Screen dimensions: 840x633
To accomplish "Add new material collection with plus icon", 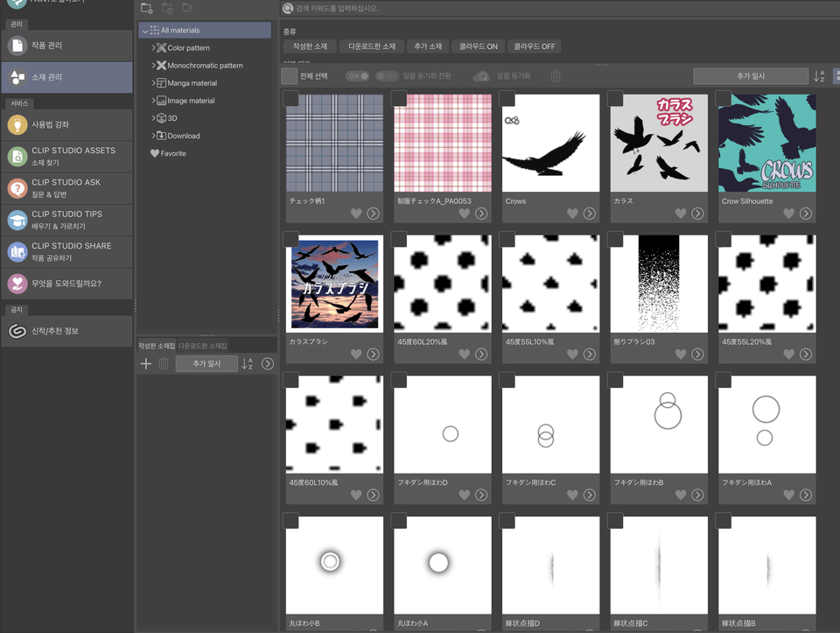I will pos(146,364).
